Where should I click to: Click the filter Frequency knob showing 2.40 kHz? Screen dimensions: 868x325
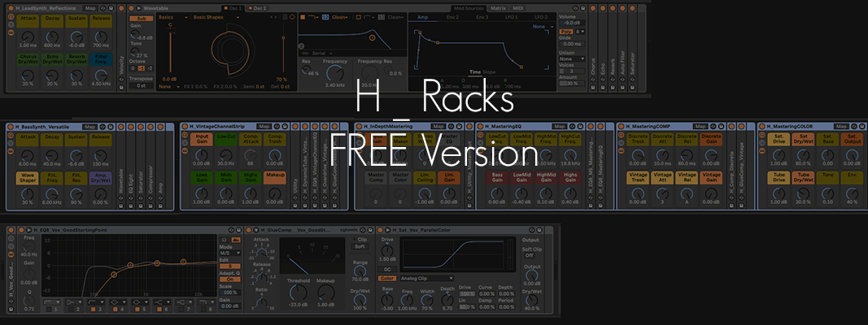point(334,73)
